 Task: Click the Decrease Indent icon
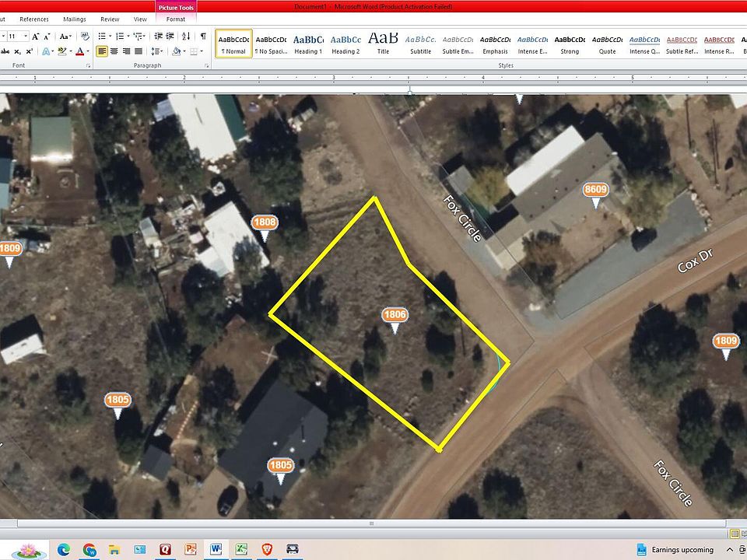point(158,37)
